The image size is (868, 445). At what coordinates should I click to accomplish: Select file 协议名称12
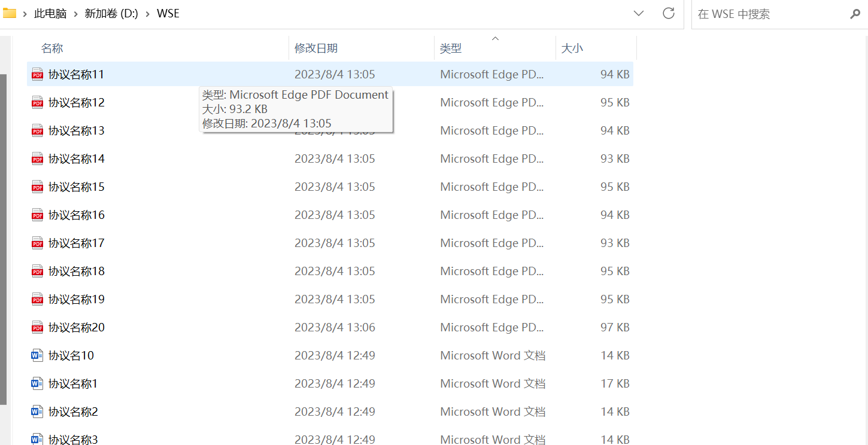point(330,103)
